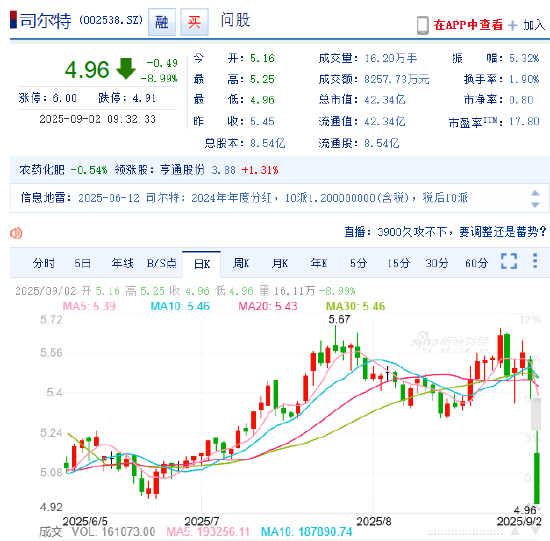This screenshot has width=550, height=541.
Task: Click the 跌停 4.91 value
Action: [x=144, y=98]
